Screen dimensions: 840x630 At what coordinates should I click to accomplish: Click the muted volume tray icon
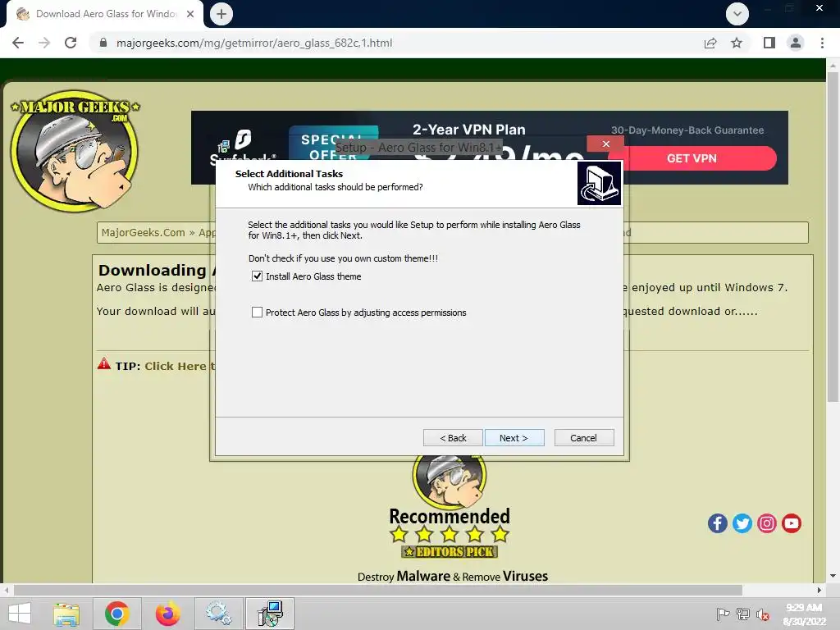(763, 614)
